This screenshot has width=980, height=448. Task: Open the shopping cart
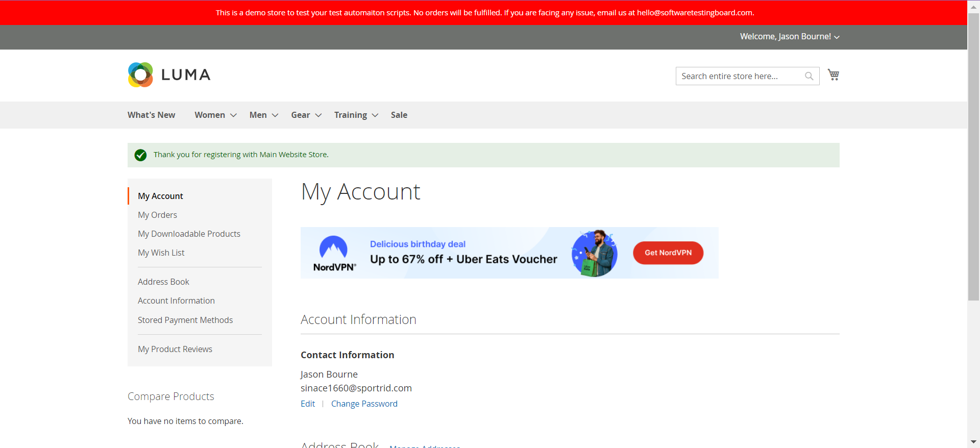click(x=833, y=75)
